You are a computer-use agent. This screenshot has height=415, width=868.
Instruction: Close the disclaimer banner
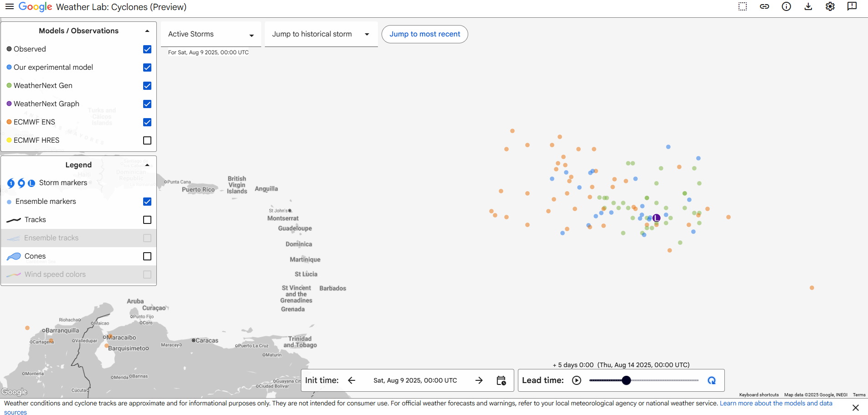tap(856, 407)
